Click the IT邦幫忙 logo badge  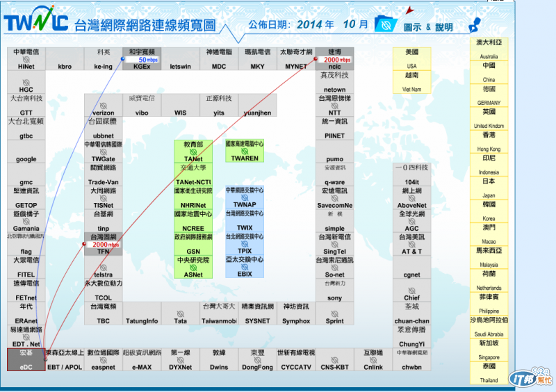click(531, 378)
